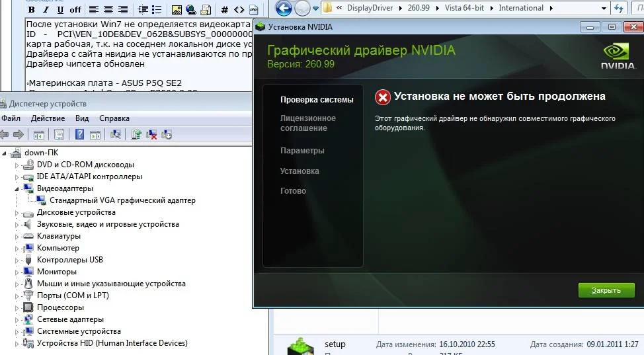Uninstall device toolbar icon with red X
Image resolution: width=644 pixels, height=355 pixels.
pos(151,134)
